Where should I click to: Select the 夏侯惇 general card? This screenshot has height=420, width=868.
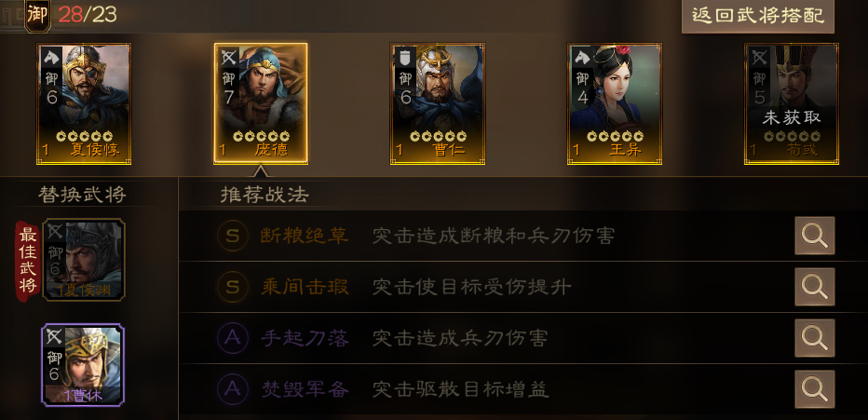coord(84,104)
